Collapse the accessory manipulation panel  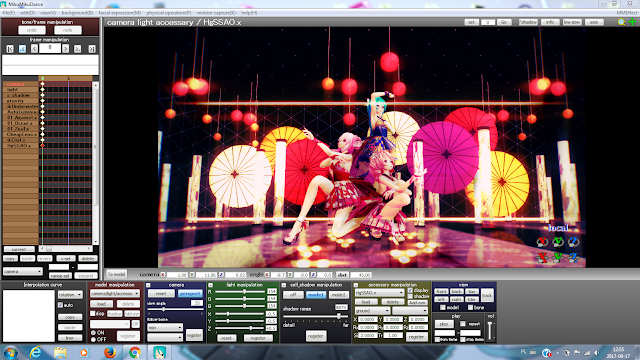coord(356,285)
